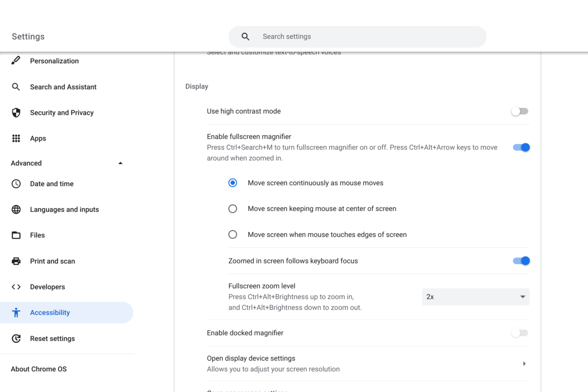The height and width of the screenshot is (392, 588).
Task: Choose 'Move screen when mouse touches edges' radio
Action: pos(233,235)
